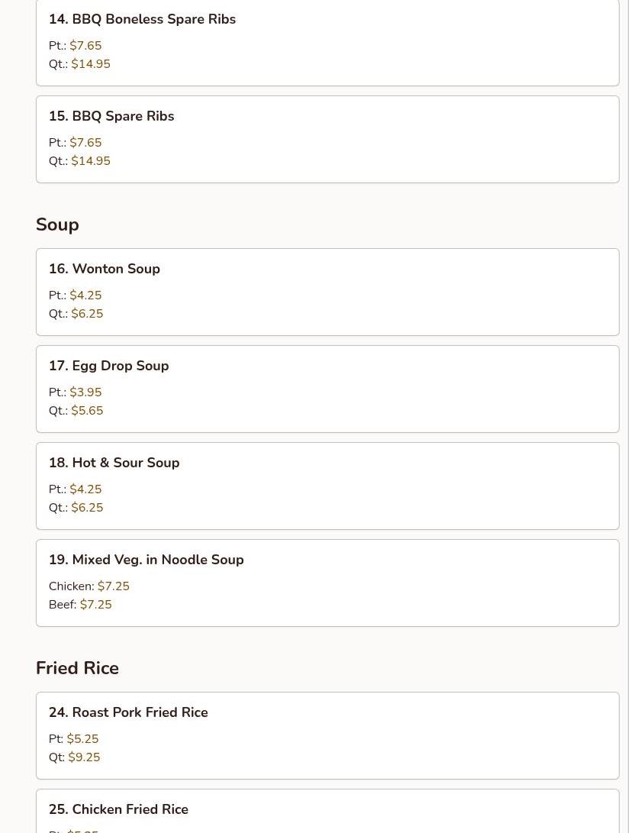The image size is (644, 833).
Task: Click the Wonton Soup menu item
Action: pyautogui.click(x=105, y=269)
